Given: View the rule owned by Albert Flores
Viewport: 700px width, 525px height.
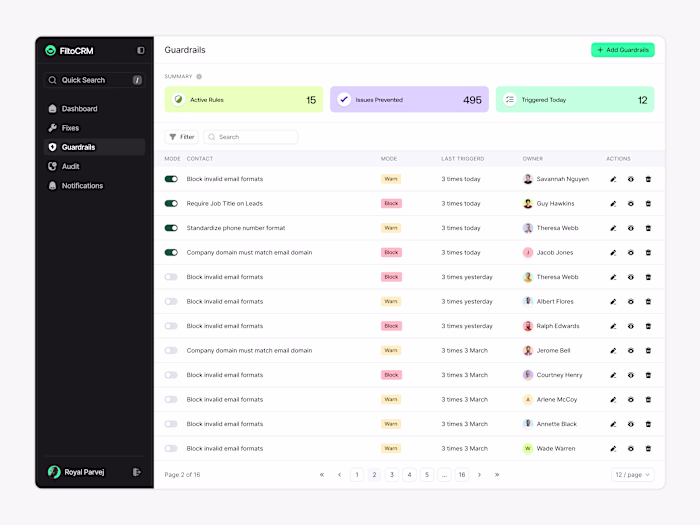Looking at the screenshot, I should pyautogui.click(x=631, y=301).
